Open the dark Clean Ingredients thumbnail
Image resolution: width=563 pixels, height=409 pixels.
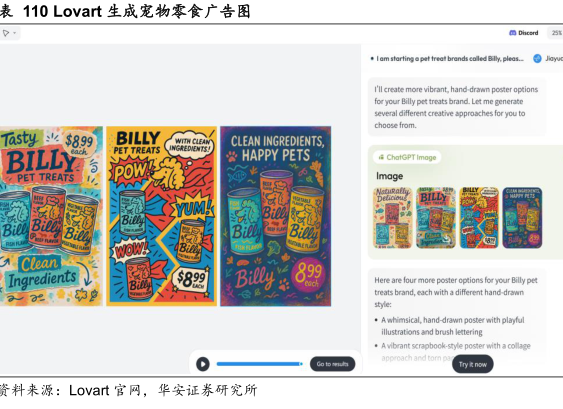pos(522,218)
